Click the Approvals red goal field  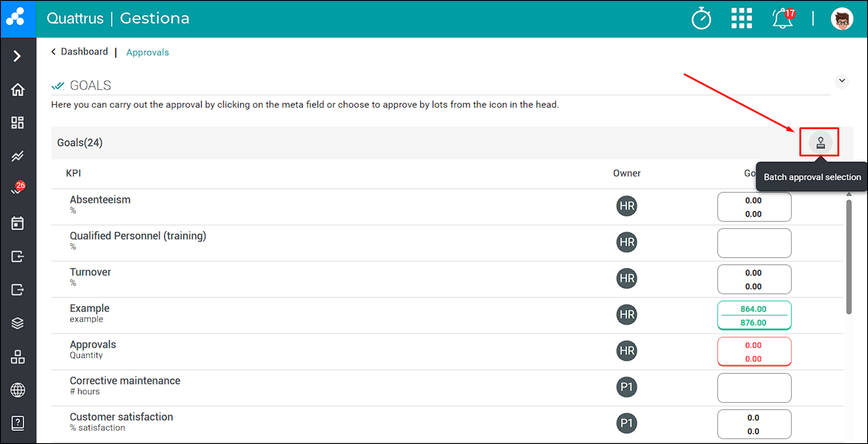point(754,352)
